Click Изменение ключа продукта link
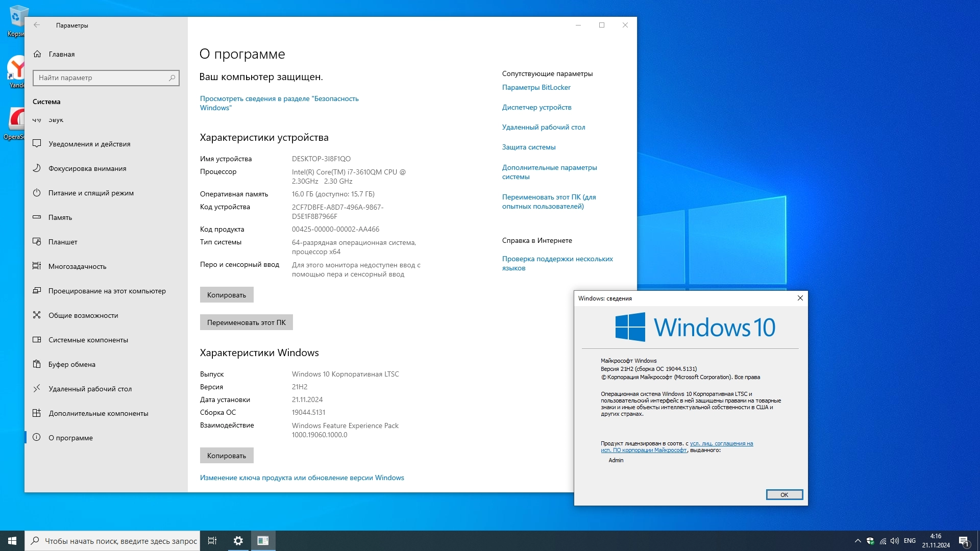Screen dimensions: 980x551 [x=302, y=478]
